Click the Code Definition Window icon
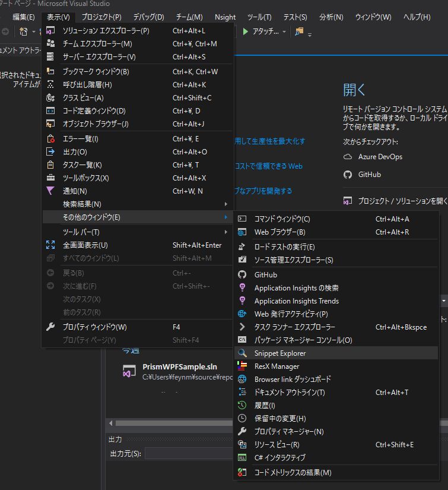This screenshot has width=448, height=490. tap(50, 110)
